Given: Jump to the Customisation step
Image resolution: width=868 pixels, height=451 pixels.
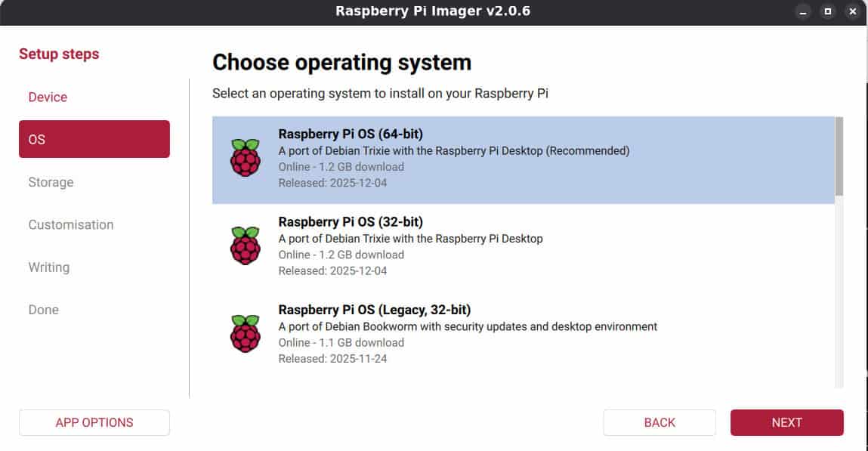Looking at the screenshot, I should click(x=71, y=224).
